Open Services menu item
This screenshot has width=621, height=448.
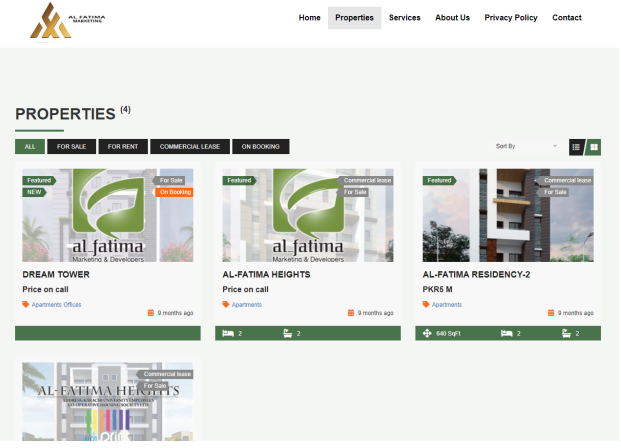tap(404, 18)
